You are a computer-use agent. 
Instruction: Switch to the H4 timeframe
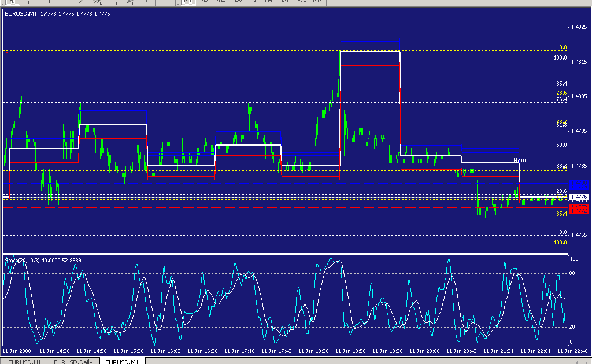(269, 2)
